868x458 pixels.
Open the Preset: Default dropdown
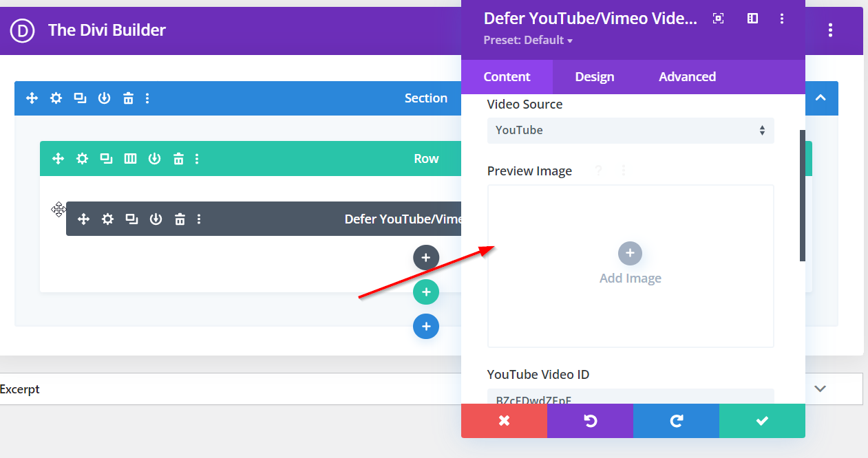[x=528, y=40]
